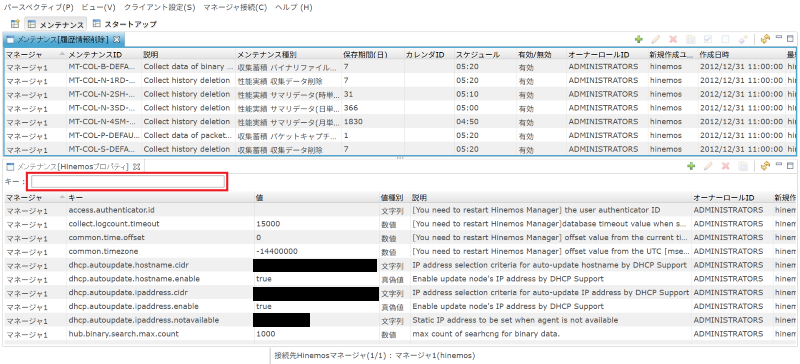Click the eraser icon in 履歴情報削除 toolbar
Image resolution: width=800 pixels, height=364 pixels.
coord(743,39)
